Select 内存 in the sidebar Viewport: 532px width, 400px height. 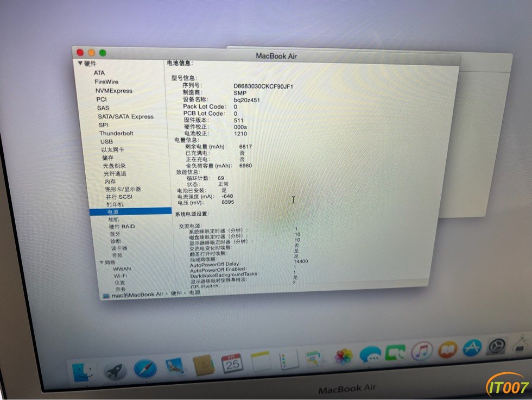coord(110,182)
